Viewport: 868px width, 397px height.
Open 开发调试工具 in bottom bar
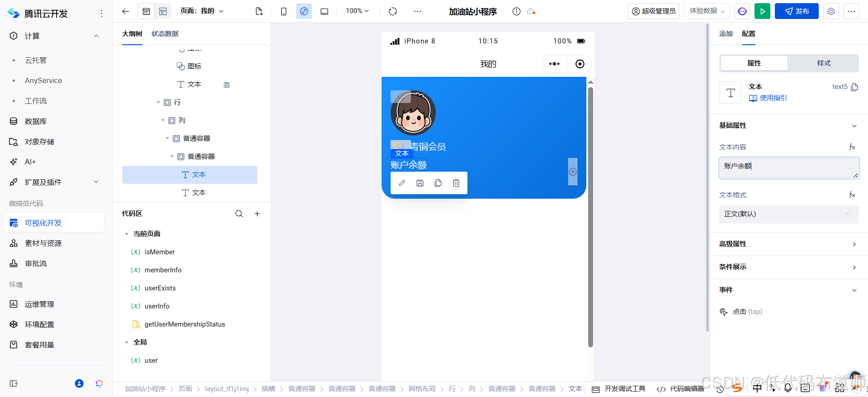point(619,389)
